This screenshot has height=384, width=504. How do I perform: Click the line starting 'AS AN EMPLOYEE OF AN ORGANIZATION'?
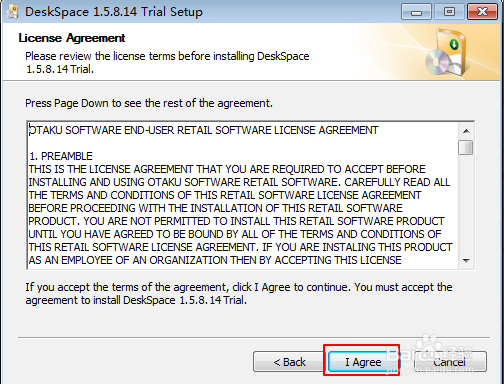point(215,260)
